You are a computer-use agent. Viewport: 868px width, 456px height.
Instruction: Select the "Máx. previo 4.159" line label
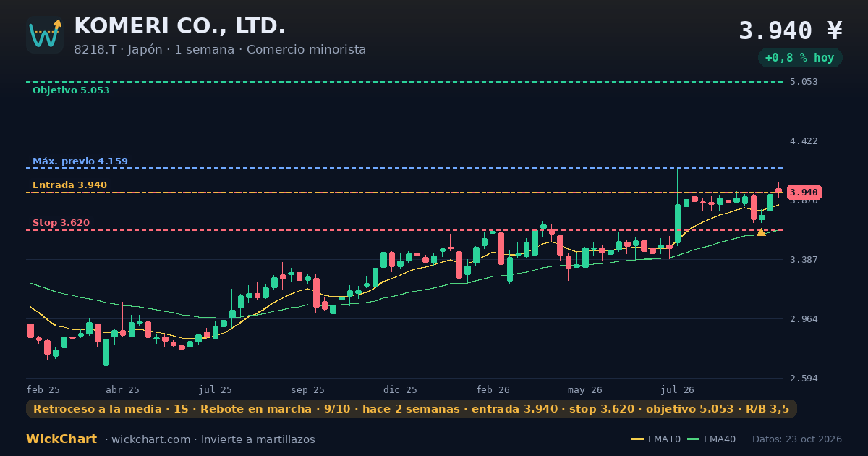pyautogui.click(x=80, y=161)
